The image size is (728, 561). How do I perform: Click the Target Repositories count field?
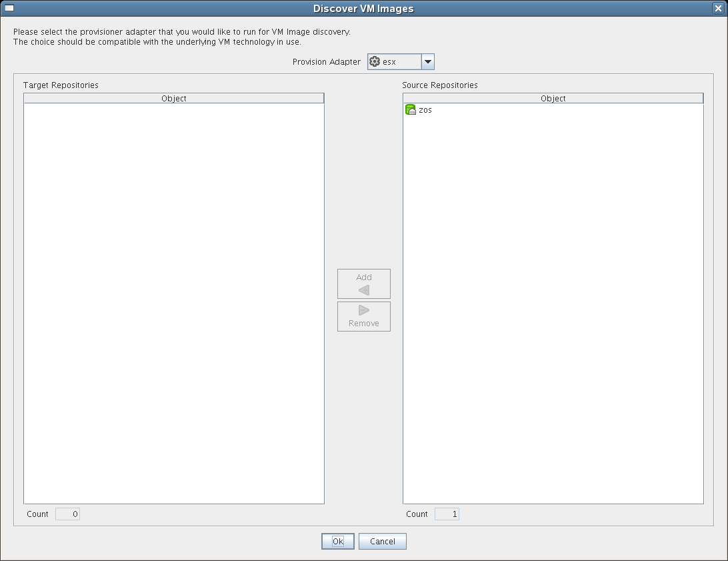click(x=67, y=514)
